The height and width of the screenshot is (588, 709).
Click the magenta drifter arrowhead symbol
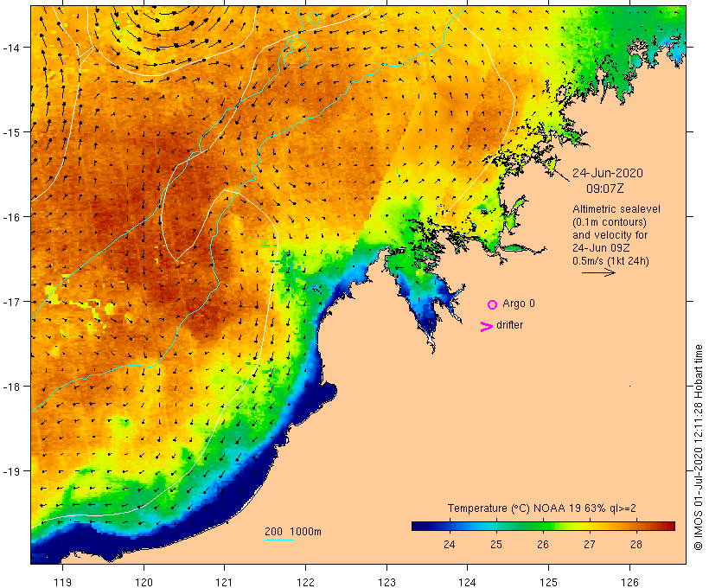click(x=487, y=327)
